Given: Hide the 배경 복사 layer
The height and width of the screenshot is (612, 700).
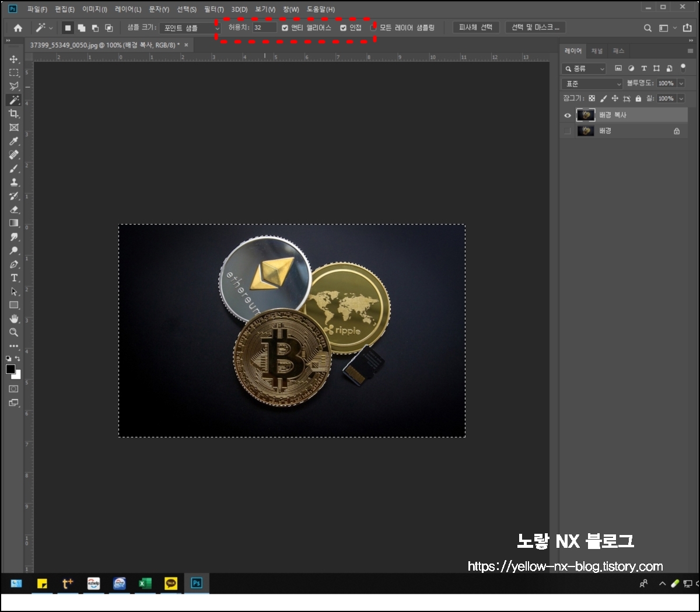Looking at the screenshot, I should pyautogui.click(x=568, y=115).
